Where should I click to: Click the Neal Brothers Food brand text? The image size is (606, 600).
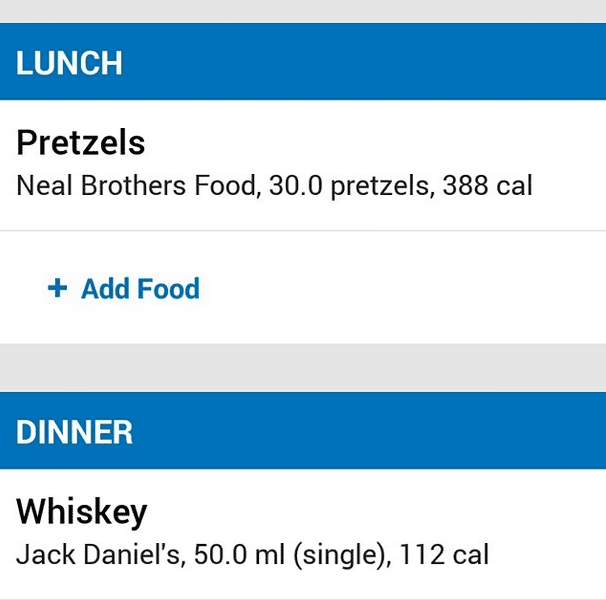coord(135,186)
